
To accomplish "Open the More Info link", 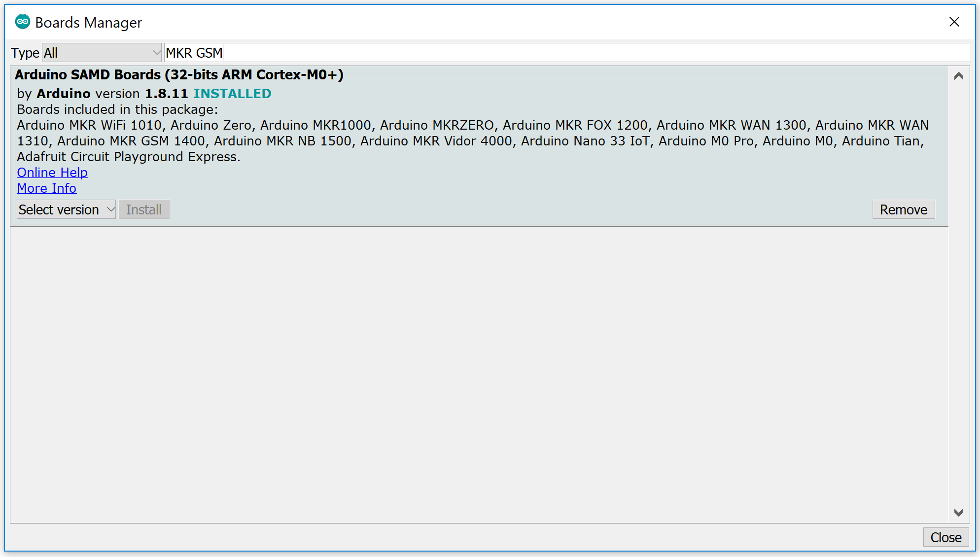I will coord(47,188).
